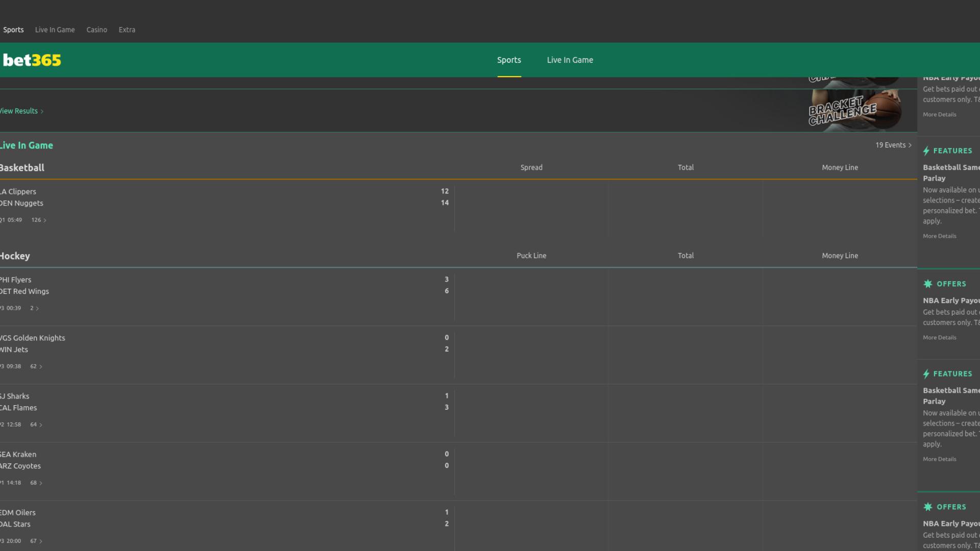The height and width of the screenshot is (551, 980).
Task: Switch to Sports tab in green header
Action: click(x=509, y=60)
